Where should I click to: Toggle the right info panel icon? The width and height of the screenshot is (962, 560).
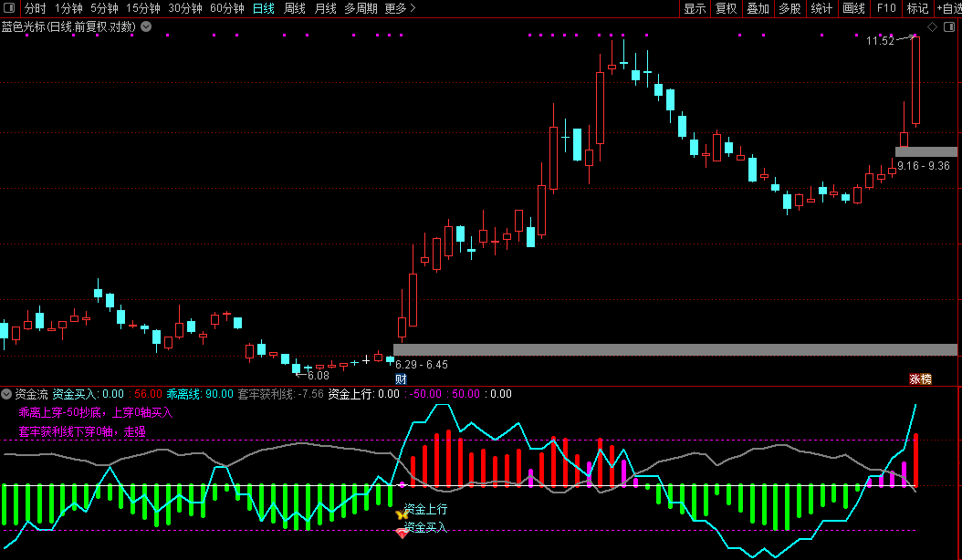[x=949, y=27]
